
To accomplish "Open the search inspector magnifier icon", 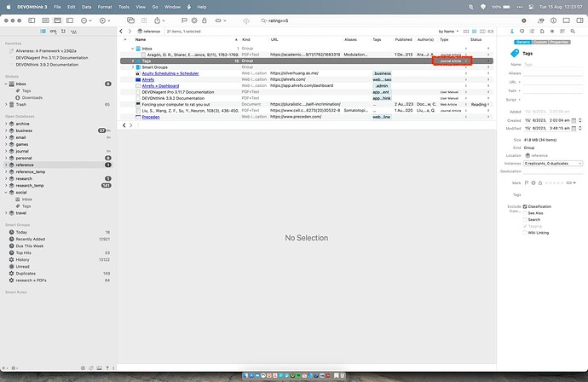I will click(573, 32).
